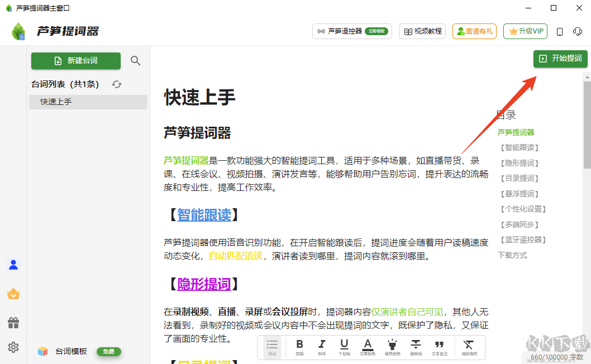The height and width of the screenshot is (364, 591).
Task: Jump to 【蓝牙遥控器】 in the table of contents
Action: pyautogui.click(x=523, y=240)
